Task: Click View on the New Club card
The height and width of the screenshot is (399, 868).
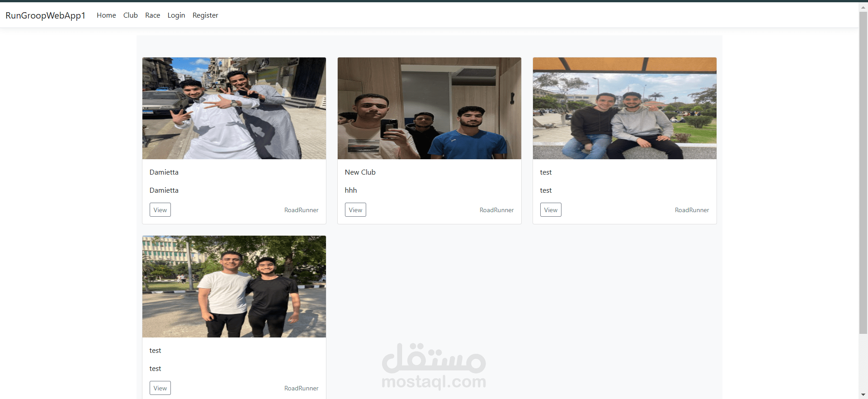Action: pos(355,210)
